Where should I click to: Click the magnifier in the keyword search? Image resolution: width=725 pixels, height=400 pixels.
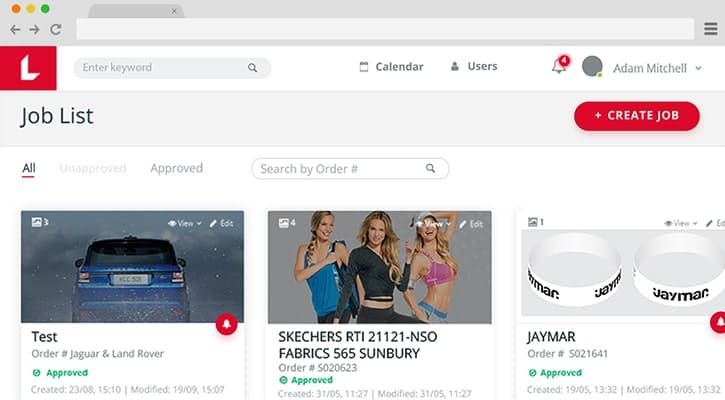(252, 68)
